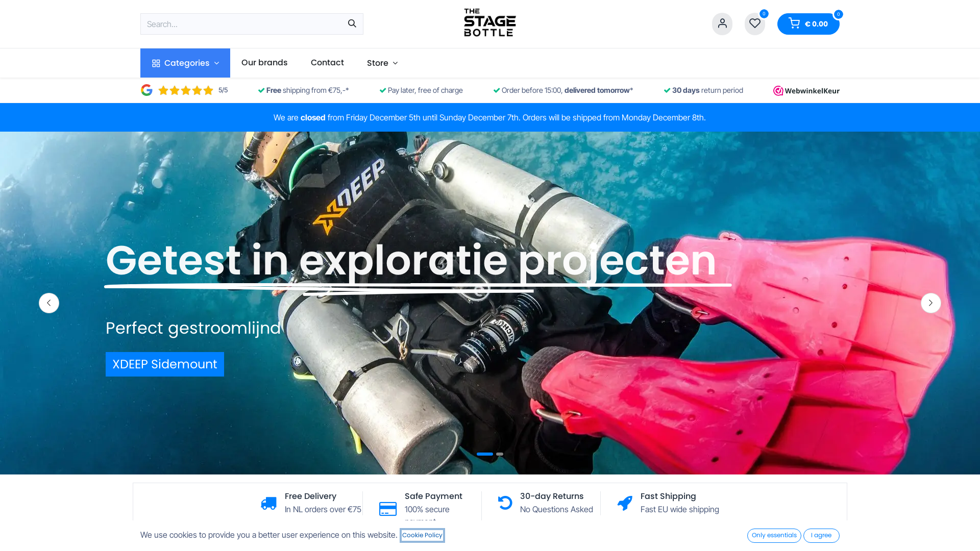
Task: Open the Contact menu item
Action: click(327, 63)
